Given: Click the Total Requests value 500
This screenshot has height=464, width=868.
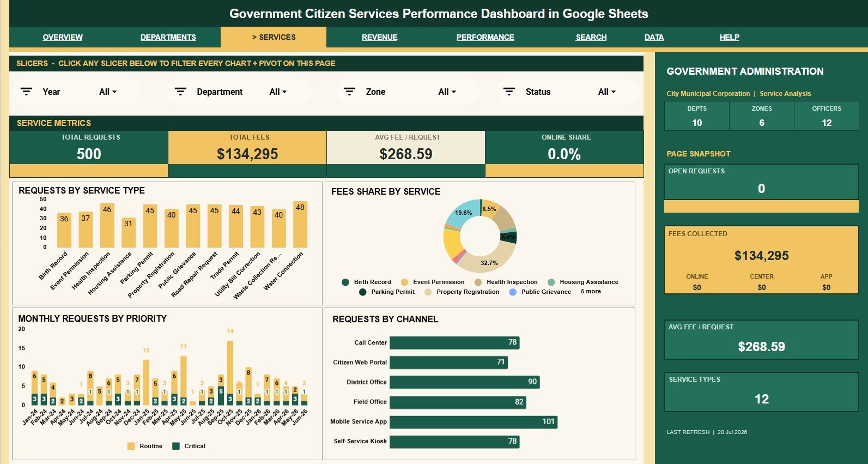Looking at the screenshot, I should [89, 154].
